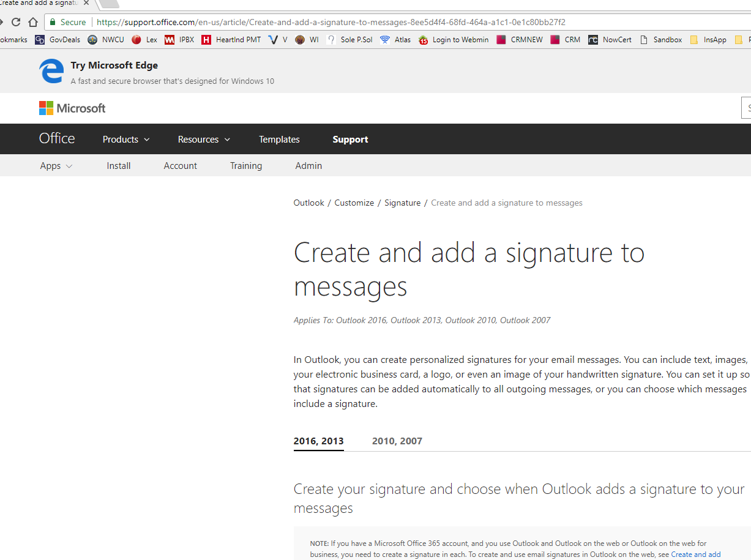
Task: Go to browser home page icon
Action: tap(33, 22)
